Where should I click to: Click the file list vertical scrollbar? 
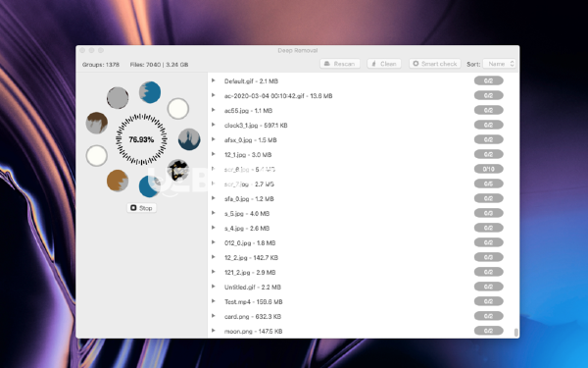(516, 332)
